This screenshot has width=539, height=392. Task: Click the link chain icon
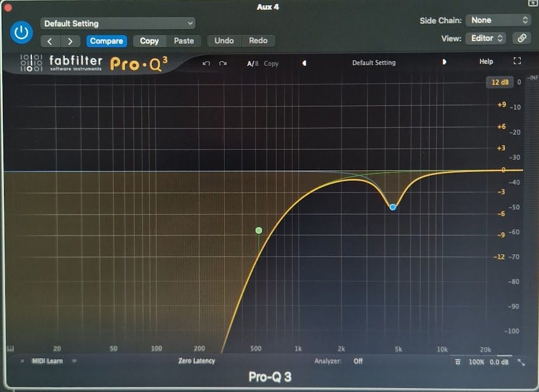tap(521, 38)
